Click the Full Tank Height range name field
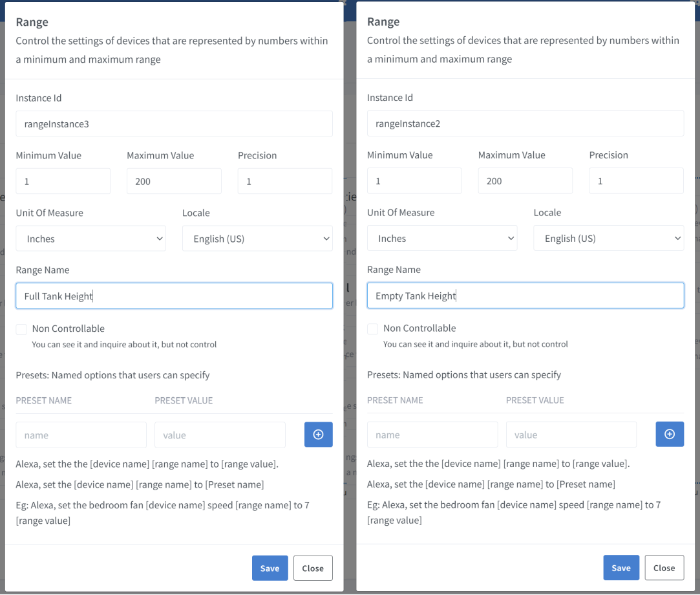Screen dimensions: 700x595 click(x=174, y=296)
